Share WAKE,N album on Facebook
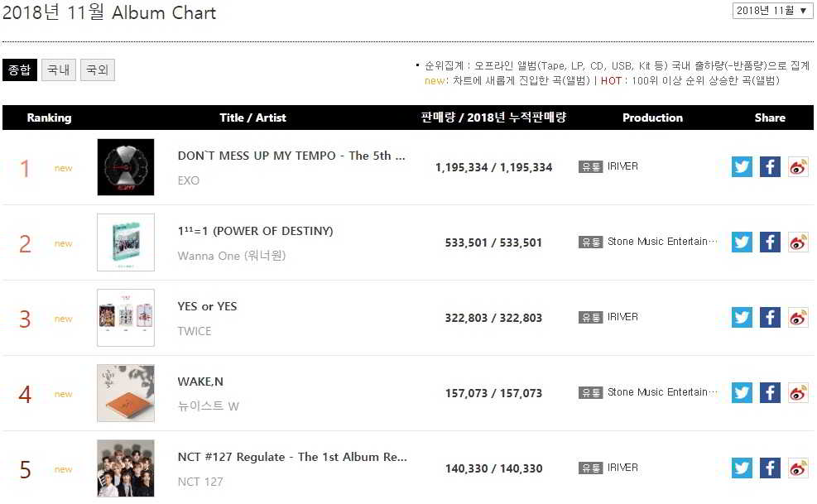This screenshot has width=817, height=504. [x=770, y=393]
